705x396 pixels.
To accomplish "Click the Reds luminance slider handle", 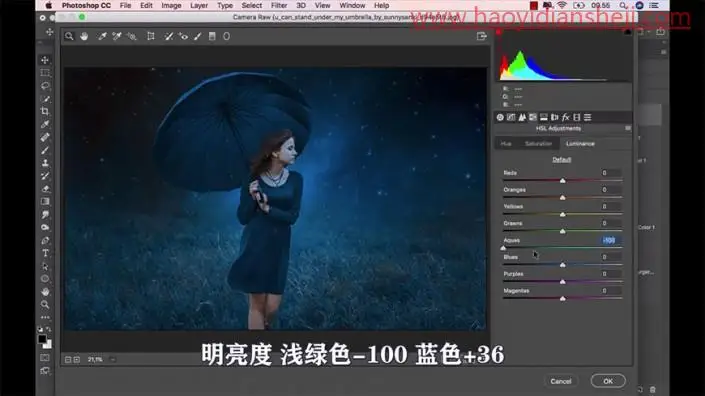I will tap(562, 181).
